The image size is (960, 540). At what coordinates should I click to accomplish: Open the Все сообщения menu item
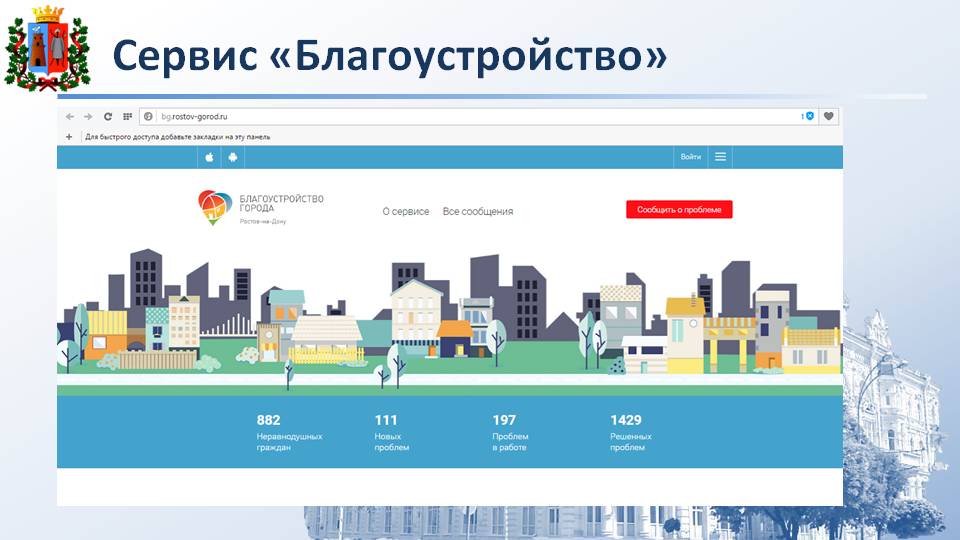point(478,212)
